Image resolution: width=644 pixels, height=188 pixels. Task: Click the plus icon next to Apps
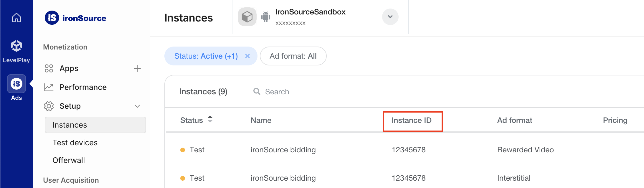coord(137,68)
